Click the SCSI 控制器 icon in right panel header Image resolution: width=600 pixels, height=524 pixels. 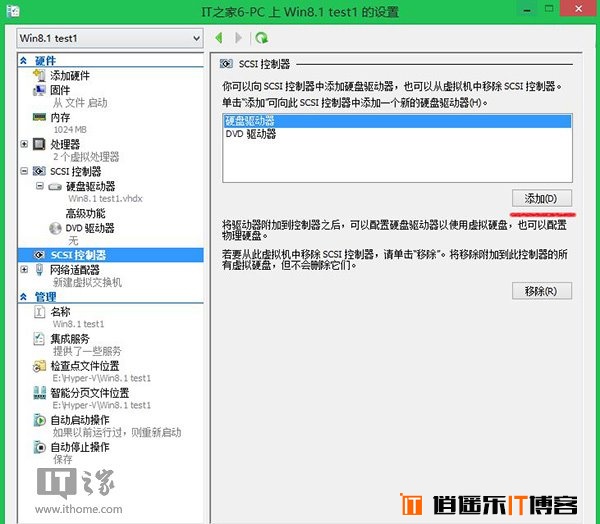point(226,64)
